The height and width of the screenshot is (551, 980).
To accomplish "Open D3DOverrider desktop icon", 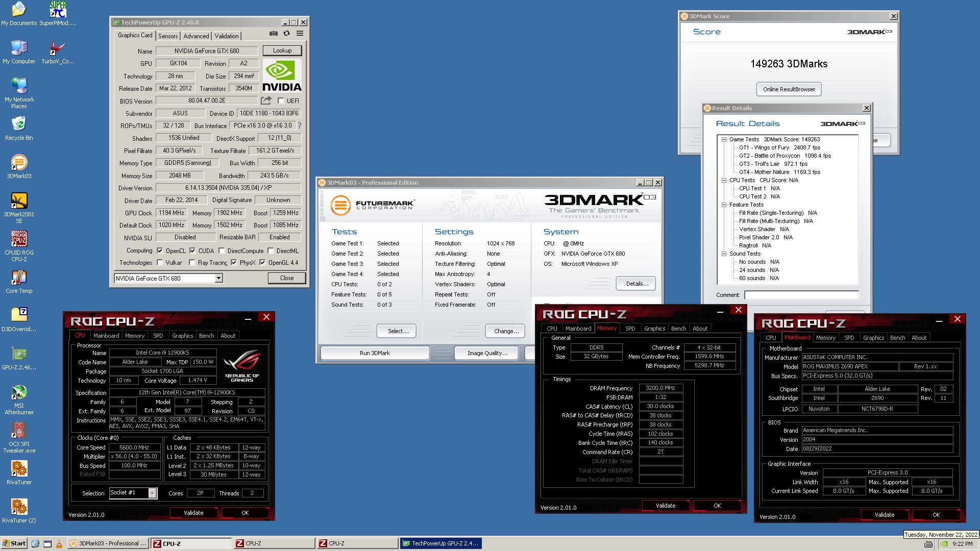I will click(x=19, y=320).
